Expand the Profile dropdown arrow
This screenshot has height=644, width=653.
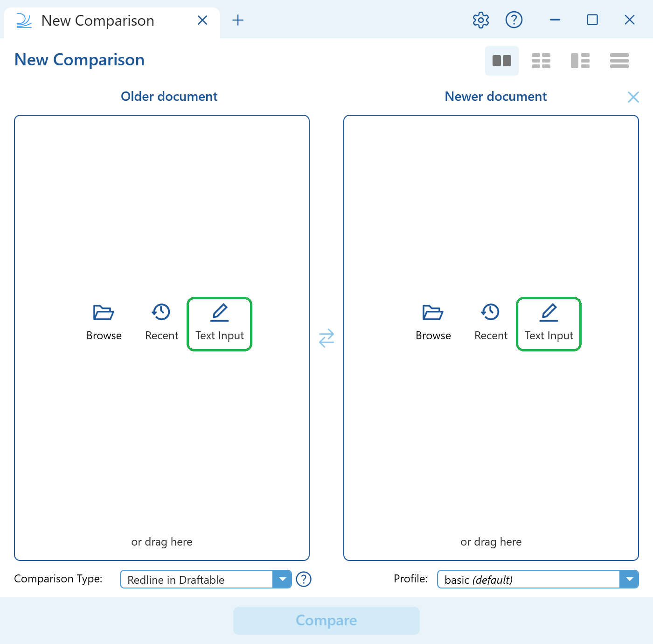tap(629, 579)
